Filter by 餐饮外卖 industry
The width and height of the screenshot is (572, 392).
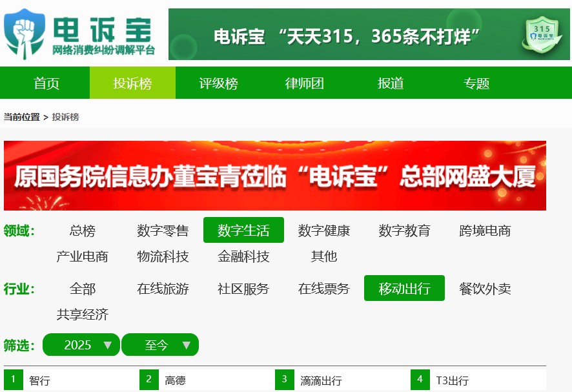pos(485,288)
